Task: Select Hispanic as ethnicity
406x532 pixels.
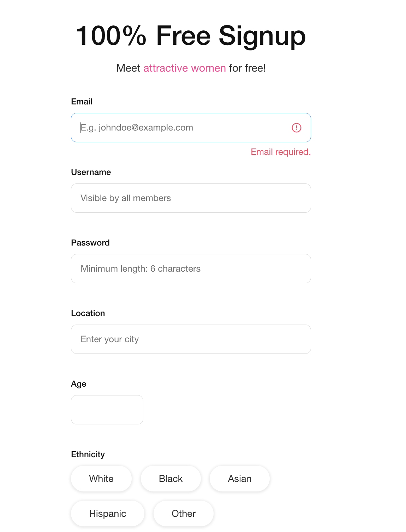Action: (107, 514)
